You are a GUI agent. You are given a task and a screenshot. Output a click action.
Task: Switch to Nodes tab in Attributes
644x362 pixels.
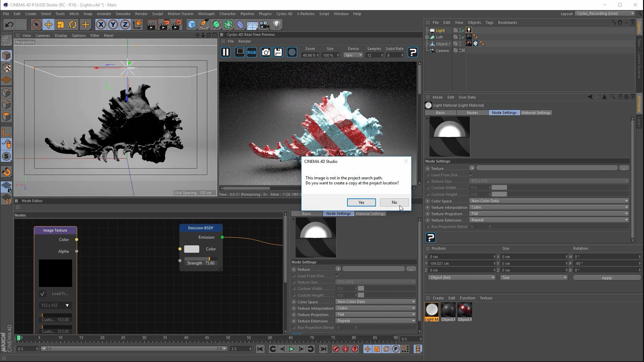472,113
